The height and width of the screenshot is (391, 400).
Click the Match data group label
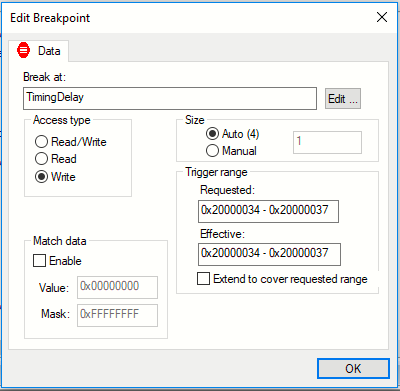(60, 241)
